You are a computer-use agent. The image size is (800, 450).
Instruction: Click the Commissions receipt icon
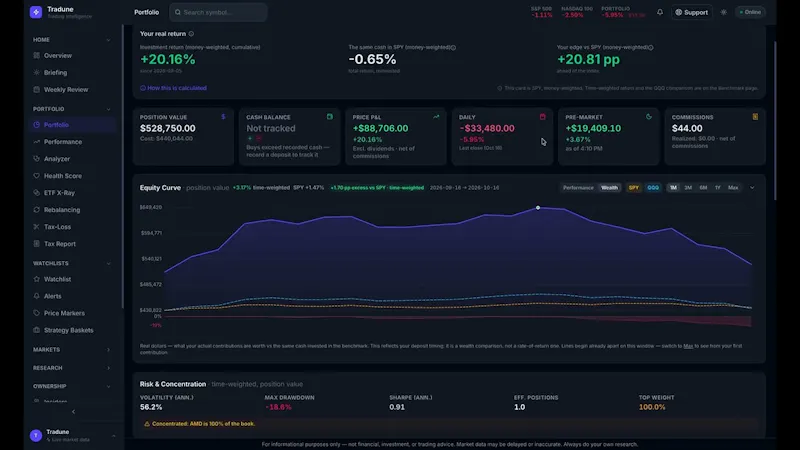755,117
